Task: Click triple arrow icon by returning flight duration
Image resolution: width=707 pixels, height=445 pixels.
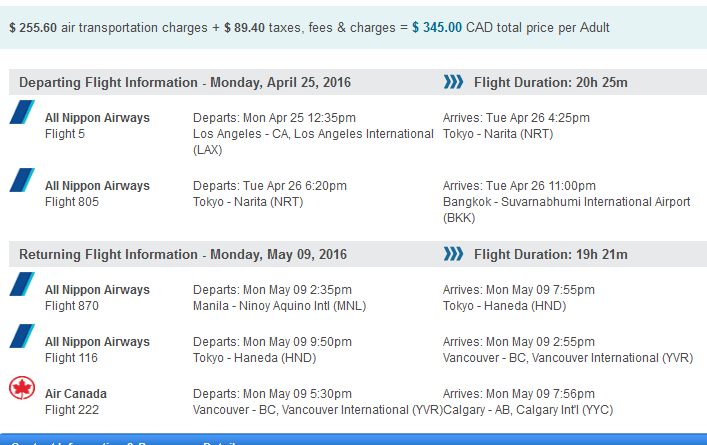Action: 453,254
